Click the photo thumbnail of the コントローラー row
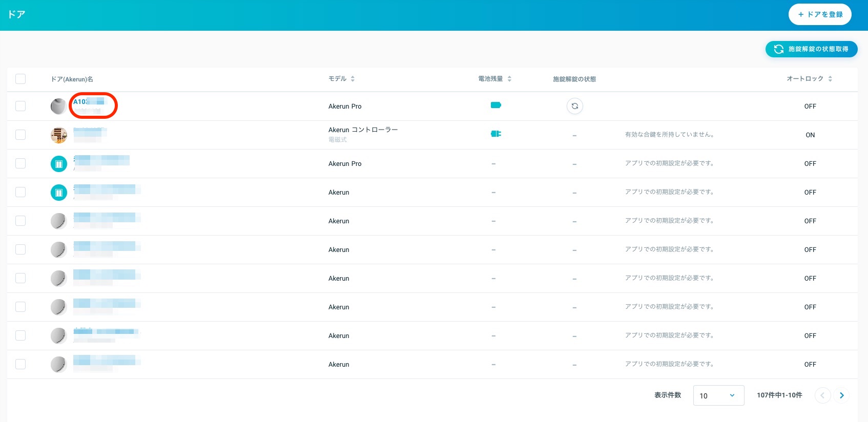This screenshot has width=868, height=422. coord(59,135)
